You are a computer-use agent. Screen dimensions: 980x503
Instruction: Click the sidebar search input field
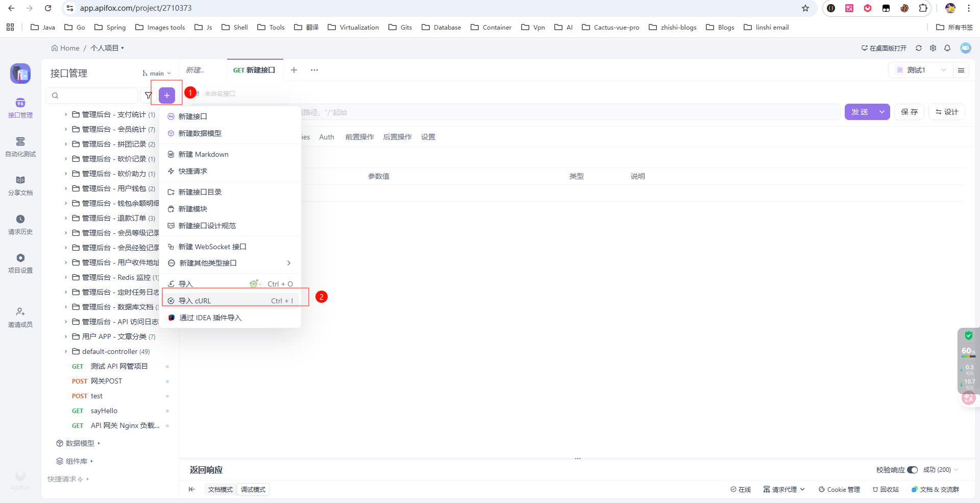(94, 95)
